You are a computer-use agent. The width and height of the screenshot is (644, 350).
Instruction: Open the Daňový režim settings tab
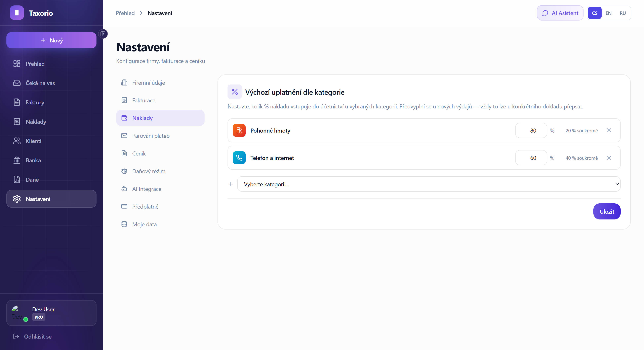tap(160, 171)
